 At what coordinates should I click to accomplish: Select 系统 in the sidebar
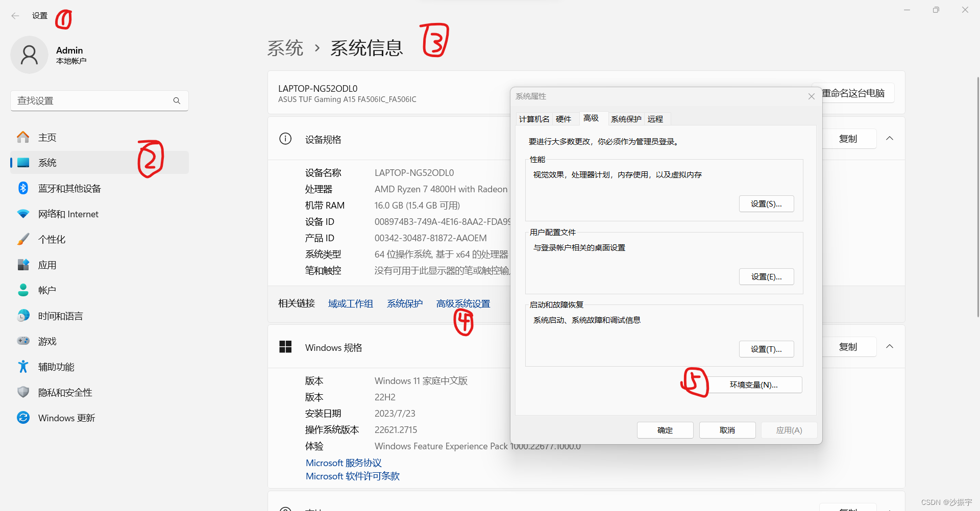pos(100,163)
